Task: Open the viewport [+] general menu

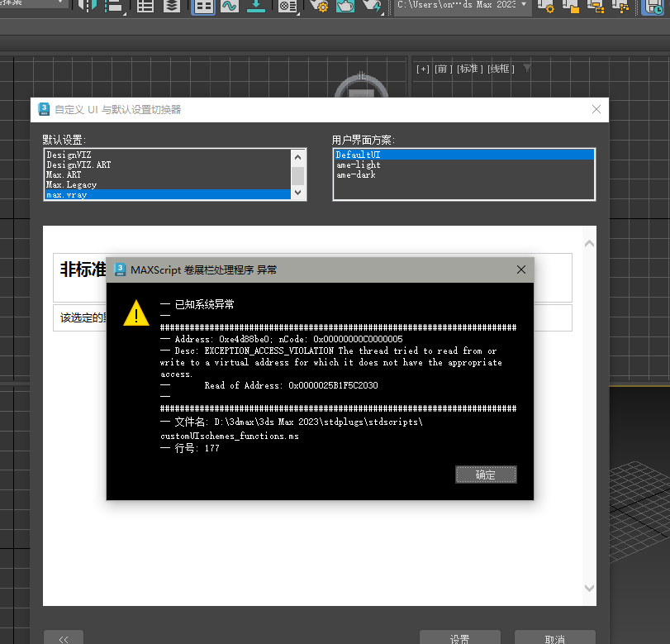Action: 423,69
